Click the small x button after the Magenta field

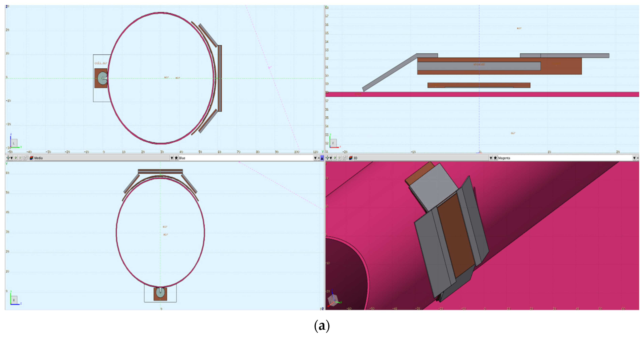tap(638, 158)
